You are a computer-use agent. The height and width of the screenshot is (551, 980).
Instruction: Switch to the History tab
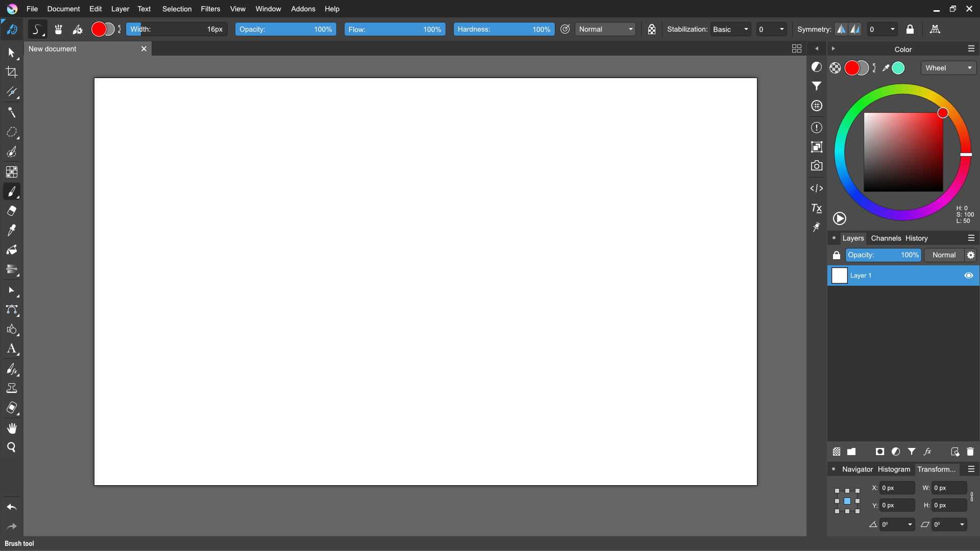point(916,238)
